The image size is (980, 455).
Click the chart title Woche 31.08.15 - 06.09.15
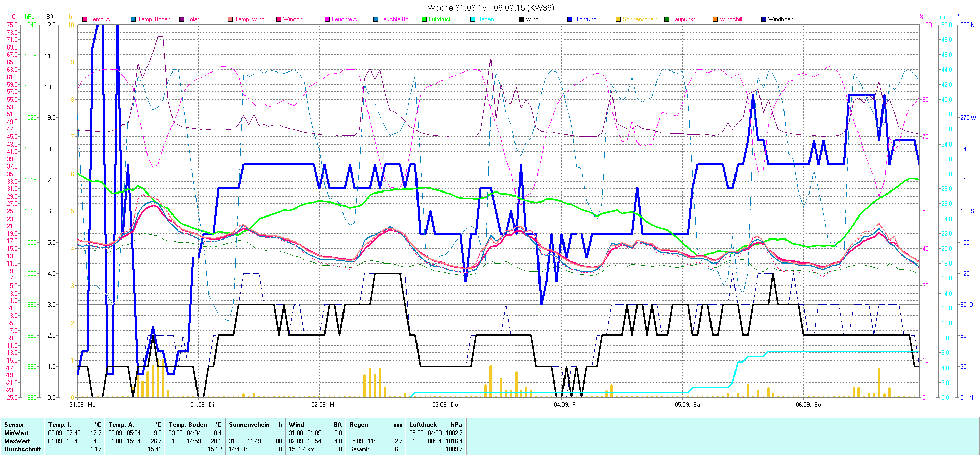[x=490, y=8]
